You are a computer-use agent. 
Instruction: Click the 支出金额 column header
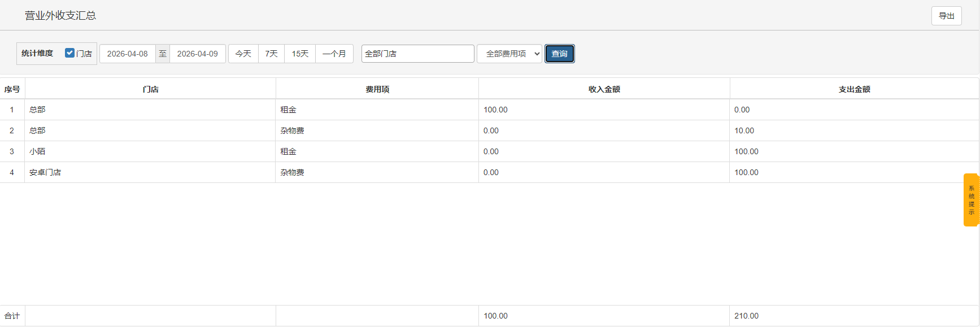(854, 89)
